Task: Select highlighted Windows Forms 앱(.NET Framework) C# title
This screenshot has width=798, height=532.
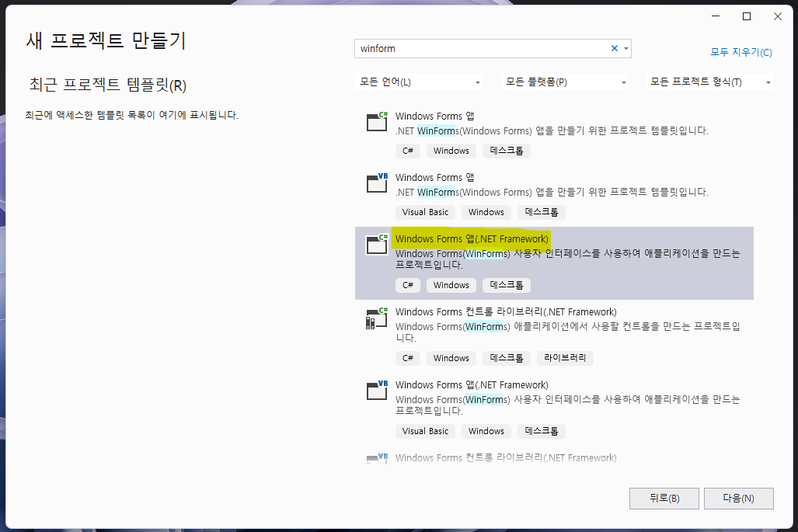Action: 472,238
